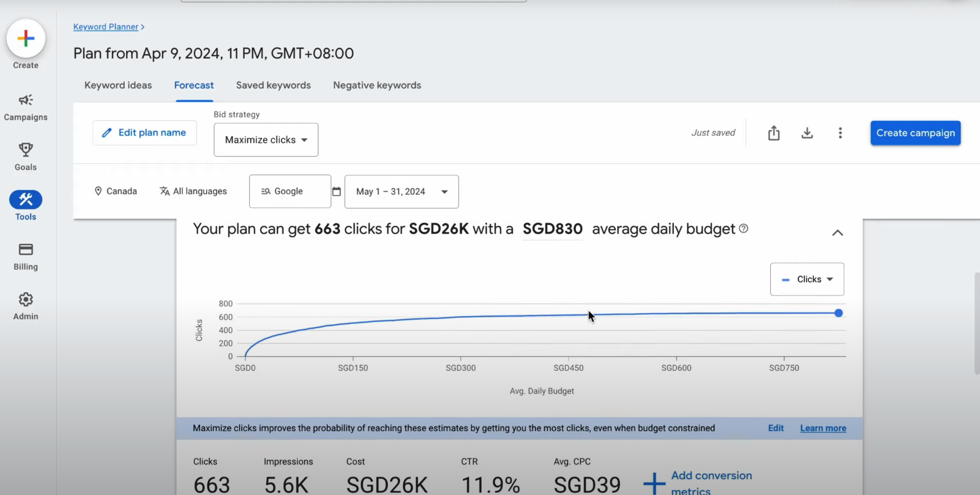Open the Goals trophy icon
The width and height of the screenshot is (980, 495).
26,150
